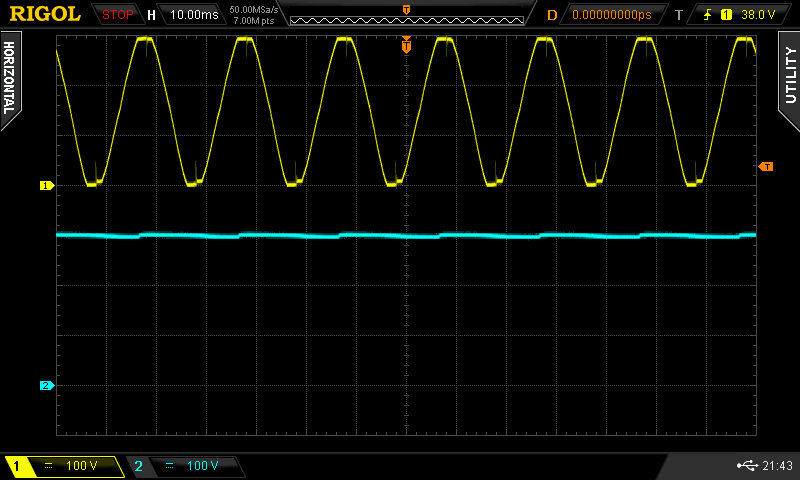The height and width of the screenshot is (480, 800).
Task: Click the D delay label
Action: point(552,15)
